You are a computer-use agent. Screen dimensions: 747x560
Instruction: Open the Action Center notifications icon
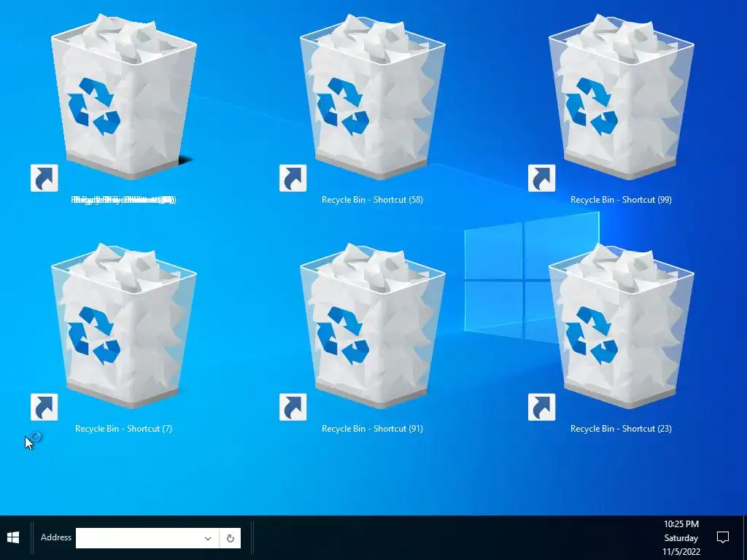pos(723,537)
